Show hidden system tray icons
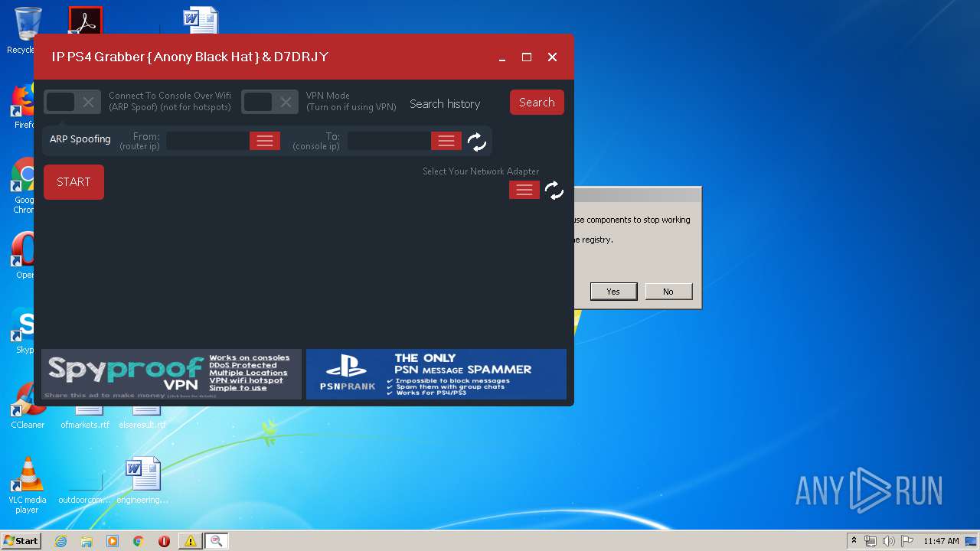The height and width of the screenshot is (551, 980). click(x=854, y=541)
